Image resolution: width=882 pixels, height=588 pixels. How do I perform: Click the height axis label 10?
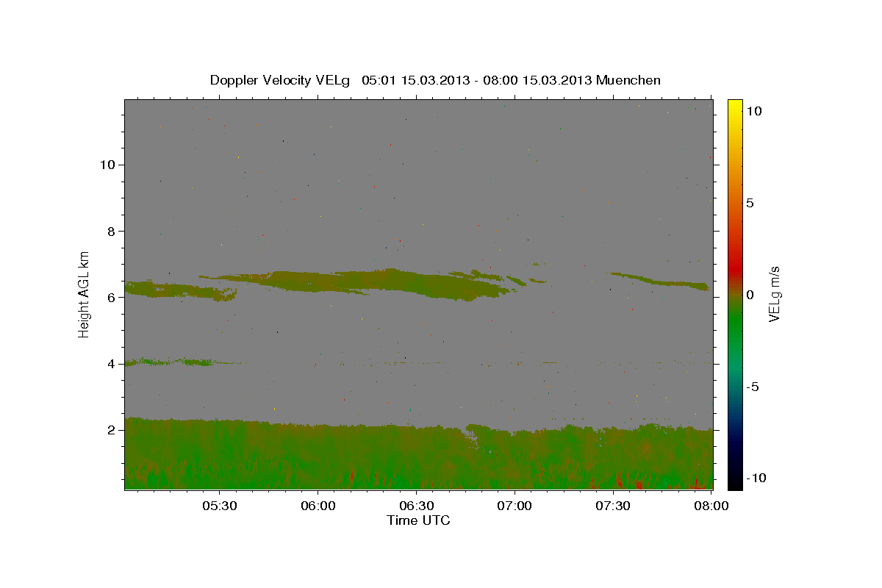coord(107,165)
